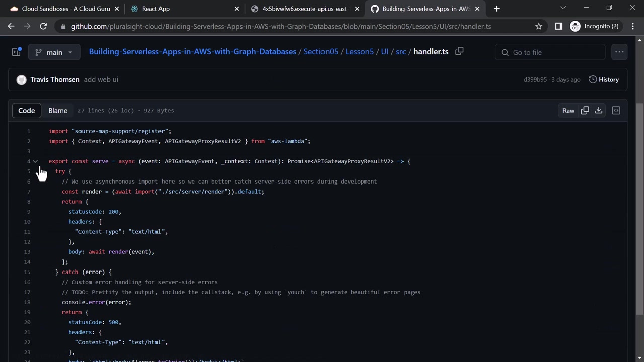Open the Section05 breadcrumb link
This screenshot has height=362, width=644.
(x=320, y=52)
